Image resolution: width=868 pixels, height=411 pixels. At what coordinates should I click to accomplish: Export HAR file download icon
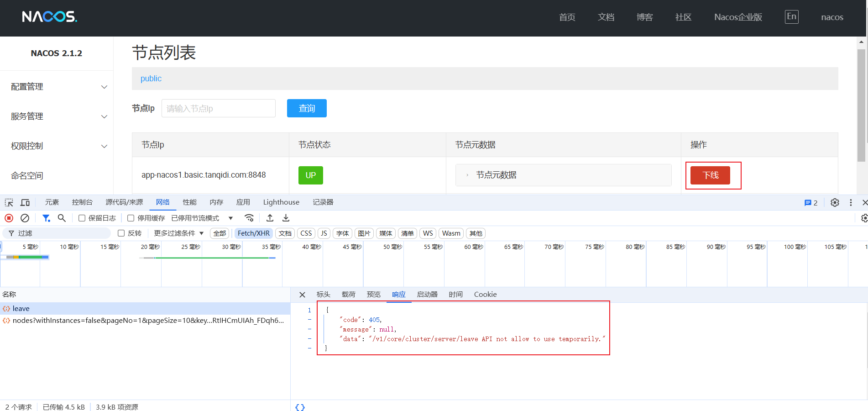click(x=286, y=218)
